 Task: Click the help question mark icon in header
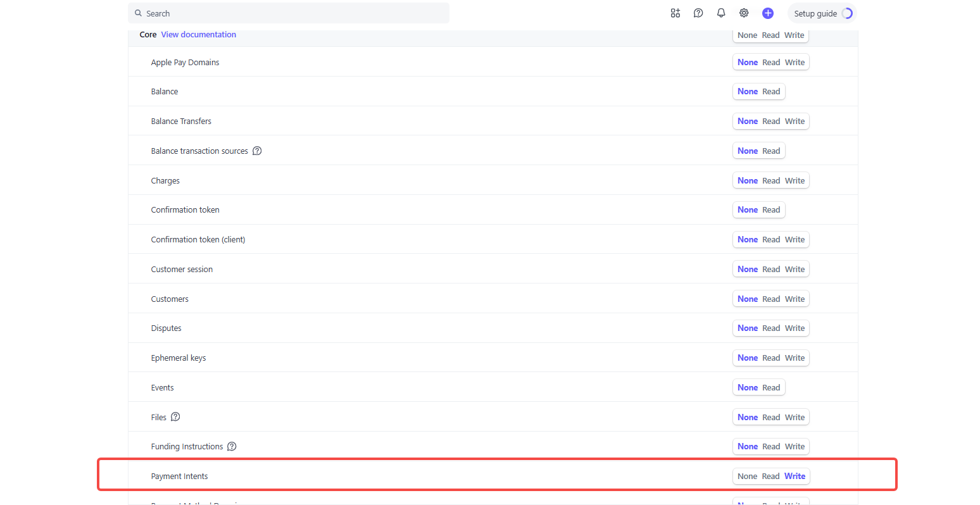tap(698, 13)
